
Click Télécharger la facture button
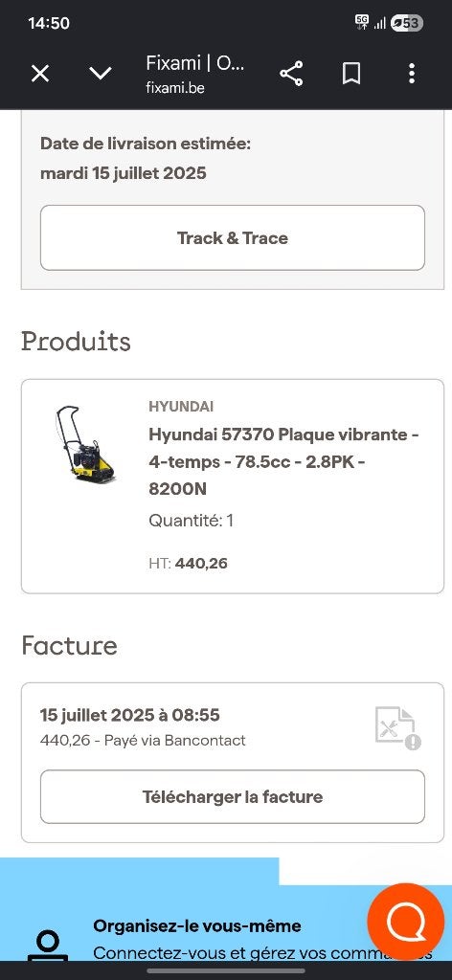pyautogui.click(x=233, y=797)
